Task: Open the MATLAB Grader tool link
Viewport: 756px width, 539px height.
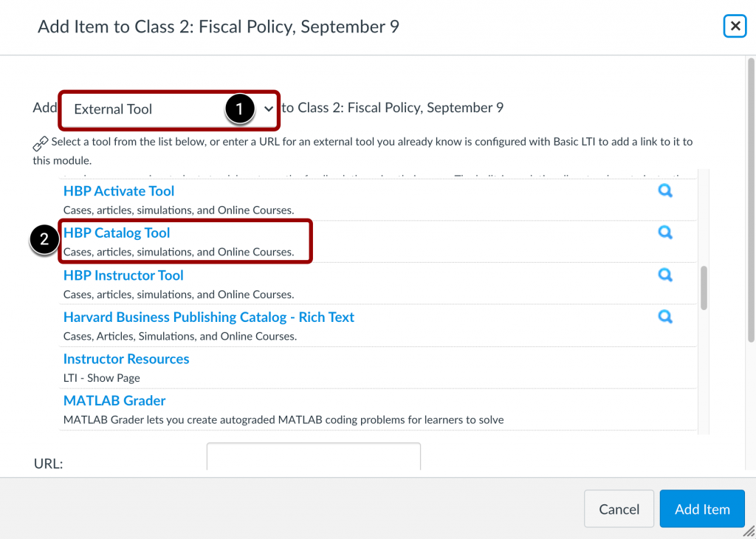Action: pos(114,400)
